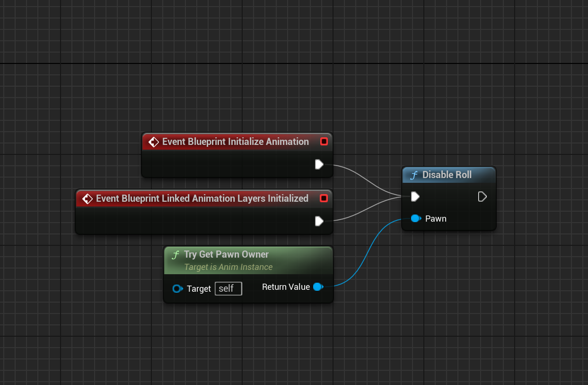Select the Try Get Pawn Owner node title
Screen dimensions: 588x385
[x=226, y=254]
